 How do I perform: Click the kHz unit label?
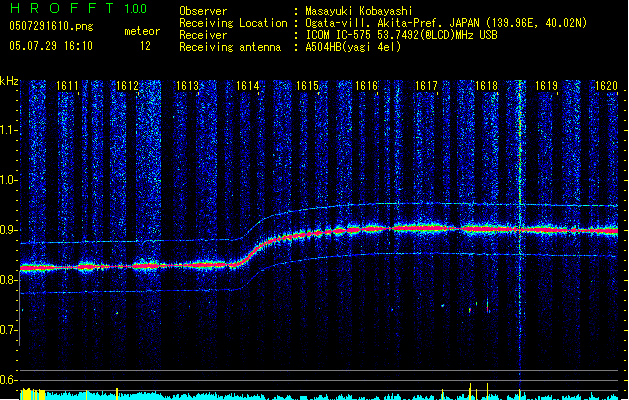coord(10,80)
